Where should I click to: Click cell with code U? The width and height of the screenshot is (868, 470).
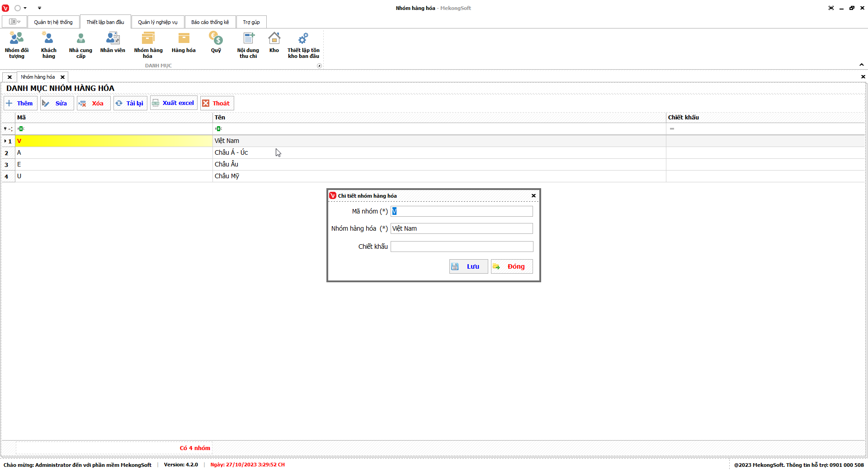pyautogui.click(x=114, y=176)
